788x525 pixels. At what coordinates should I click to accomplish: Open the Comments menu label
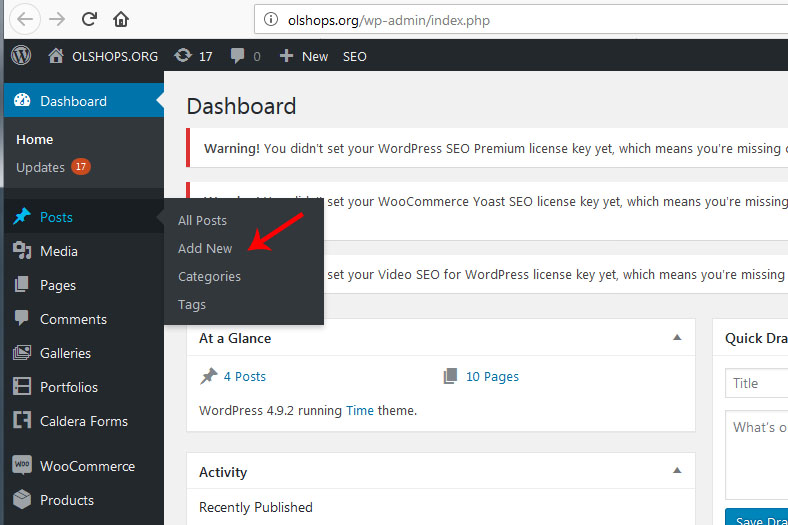[73, 320]
